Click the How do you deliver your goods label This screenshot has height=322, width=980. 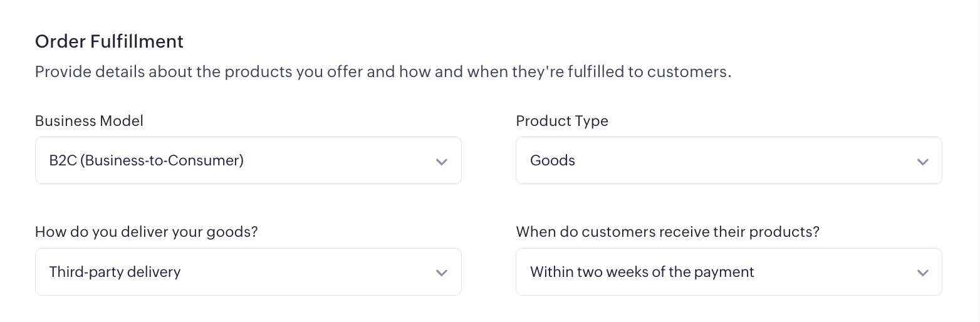click(146, 232)
